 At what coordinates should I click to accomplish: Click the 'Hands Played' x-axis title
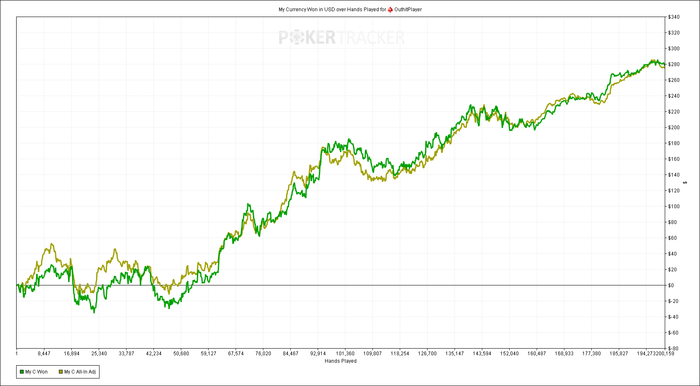coord(341,361)
